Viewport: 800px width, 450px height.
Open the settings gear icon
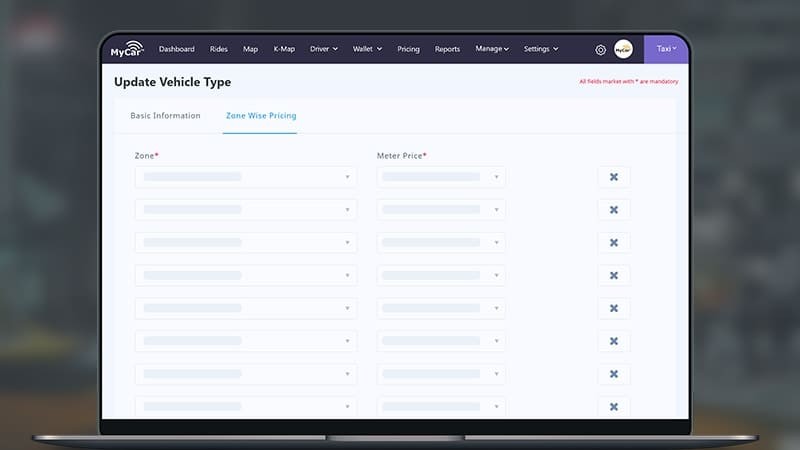[x=600, y=49]
